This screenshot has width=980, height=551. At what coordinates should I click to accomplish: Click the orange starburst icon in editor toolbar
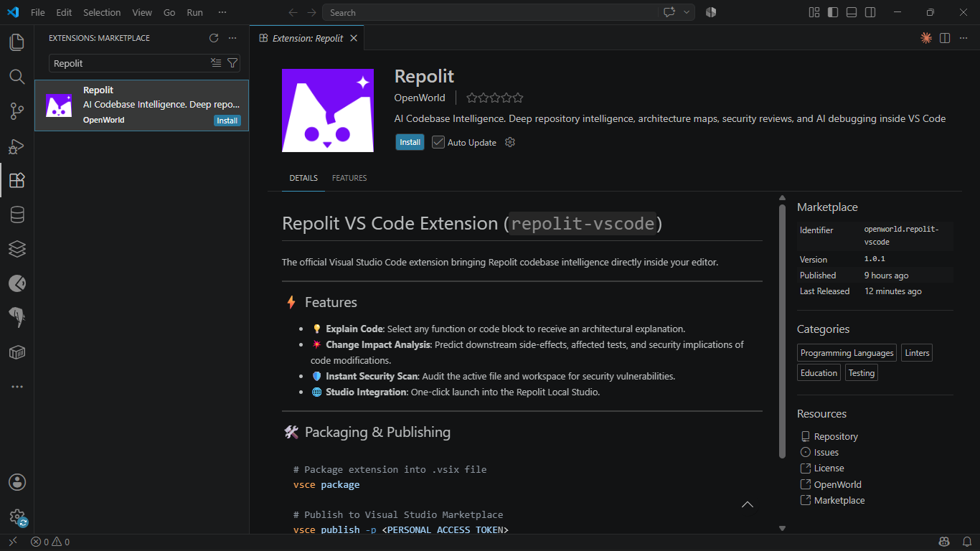(x=926, y=38)
